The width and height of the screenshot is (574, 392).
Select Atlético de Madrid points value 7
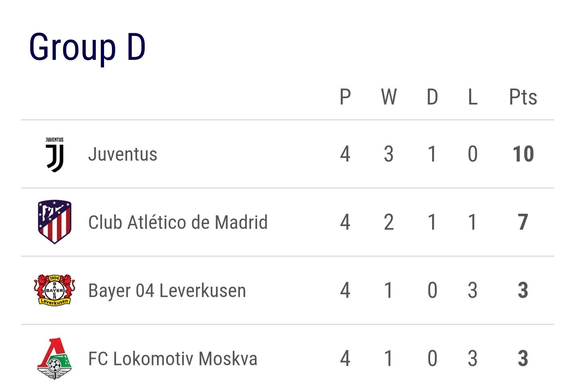tap(523, 222)
